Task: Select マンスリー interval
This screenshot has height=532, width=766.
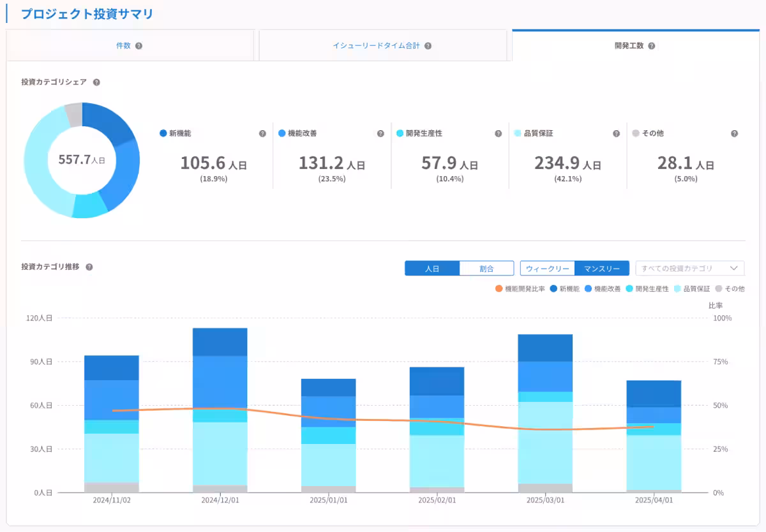Action: (602, 269)
